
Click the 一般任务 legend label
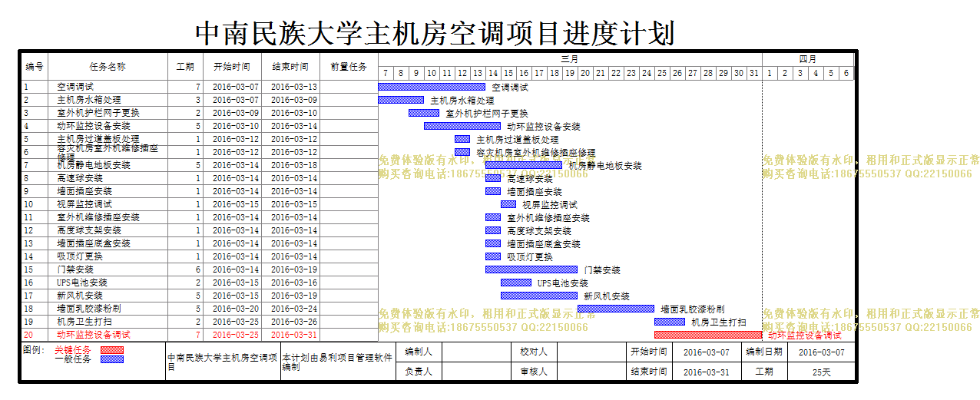[x=72, y=359]
